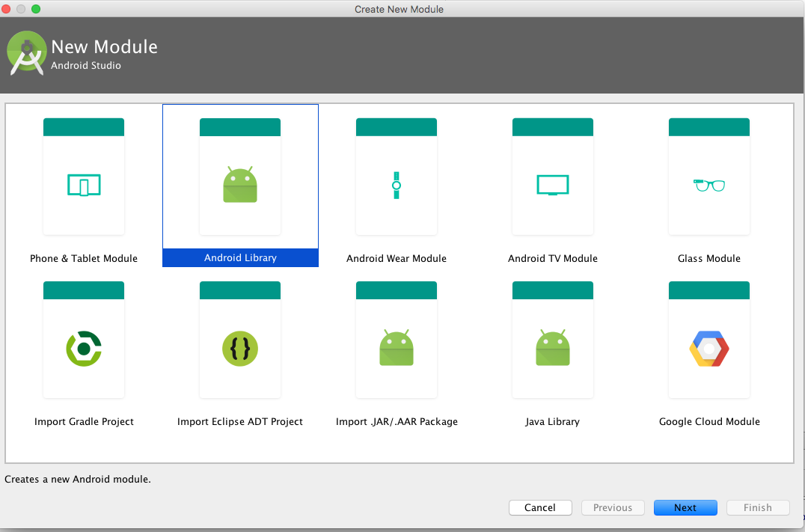The height and width of the screenshot is (532, 805).
Task: Click the "Import .JAR/.AAR Package" label
Action: [397, 421]
